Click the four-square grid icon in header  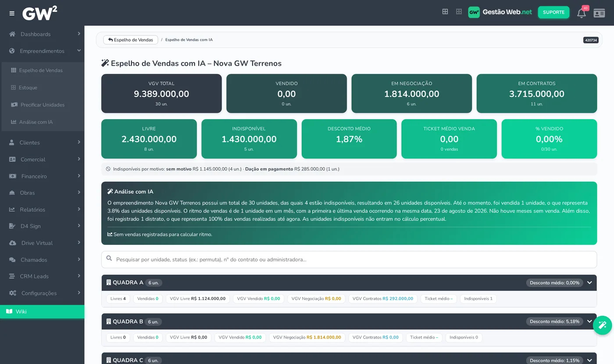click(x=445, y=11)
